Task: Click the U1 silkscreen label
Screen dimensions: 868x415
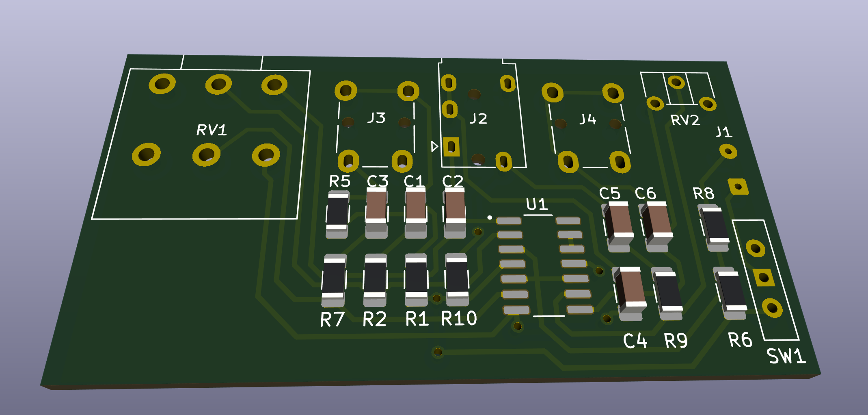Action: [537, 204]
